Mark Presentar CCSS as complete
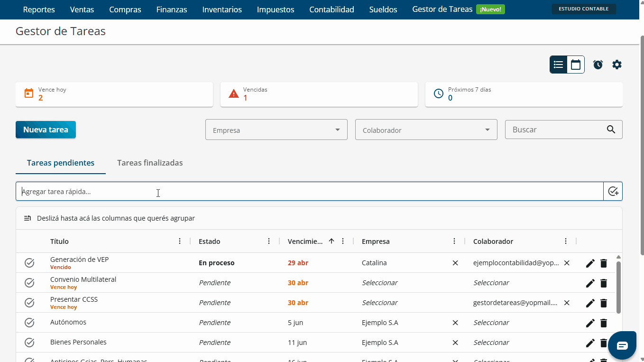Screen dimensions: 644x362 29,303
